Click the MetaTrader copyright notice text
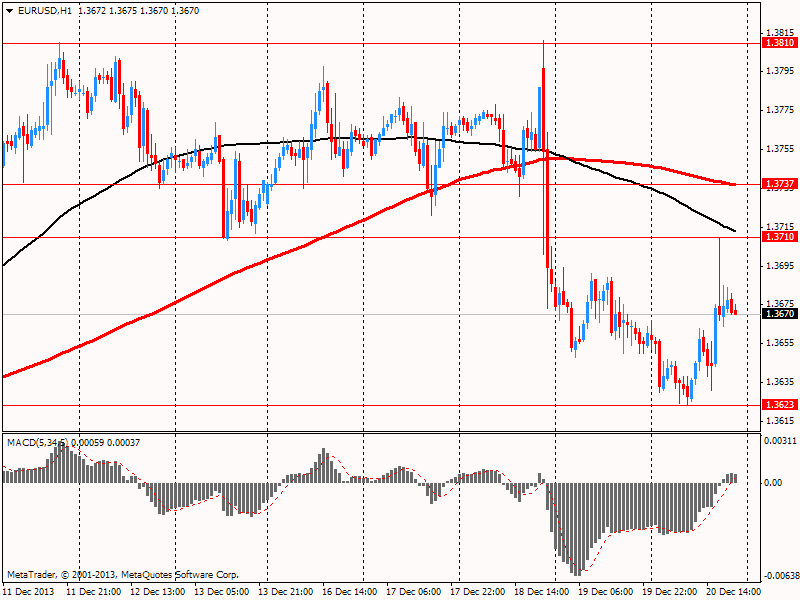This screenshot has height=600, width=800. click(x=122, y=575)
